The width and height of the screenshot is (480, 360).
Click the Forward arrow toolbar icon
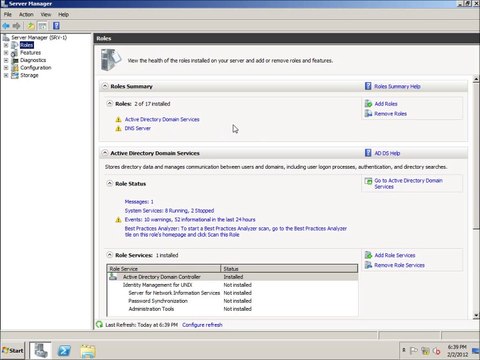[17, 26]
